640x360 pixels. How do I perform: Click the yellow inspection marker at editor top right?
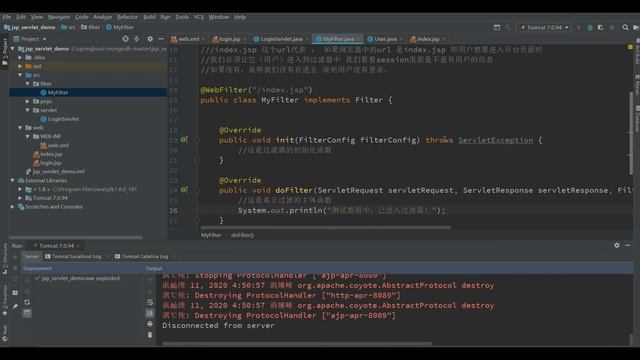coord(630,47)
